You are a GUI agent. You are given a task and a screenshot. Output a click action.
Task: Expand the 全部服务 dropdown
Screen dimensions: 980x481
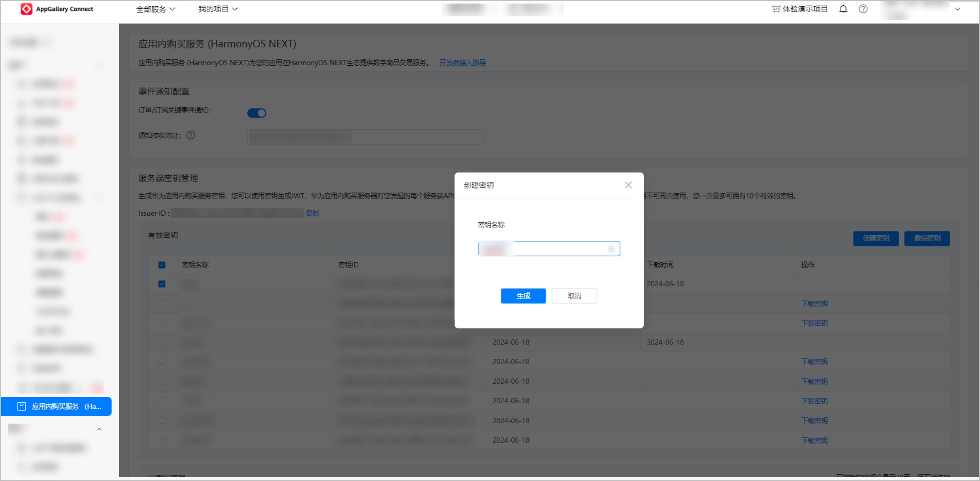[x=155, y=9]
